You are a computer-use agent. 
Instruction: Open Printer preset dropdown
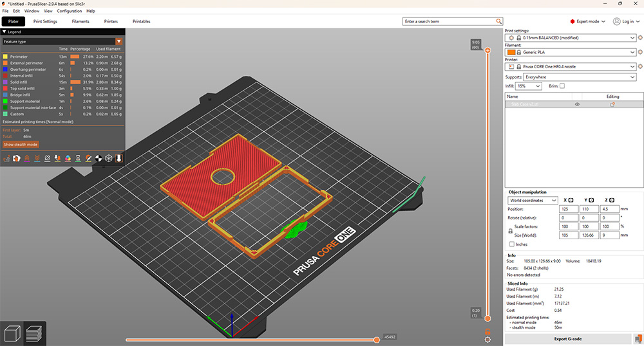click(x=571, y=66)
